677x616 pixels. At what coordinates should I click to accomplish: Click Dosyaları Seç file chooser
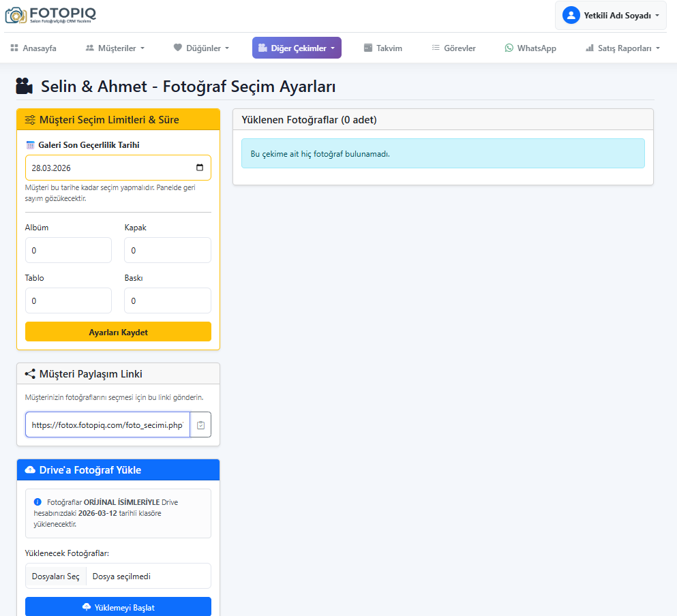[x=56, y=576]
